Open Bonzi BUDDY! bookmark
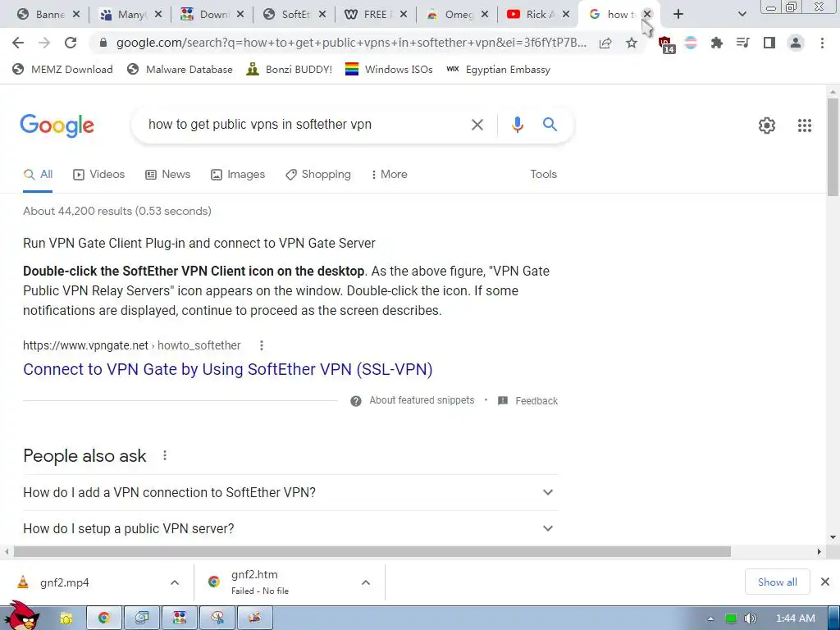This screenshot has width=840, height=630. (290, 70)
